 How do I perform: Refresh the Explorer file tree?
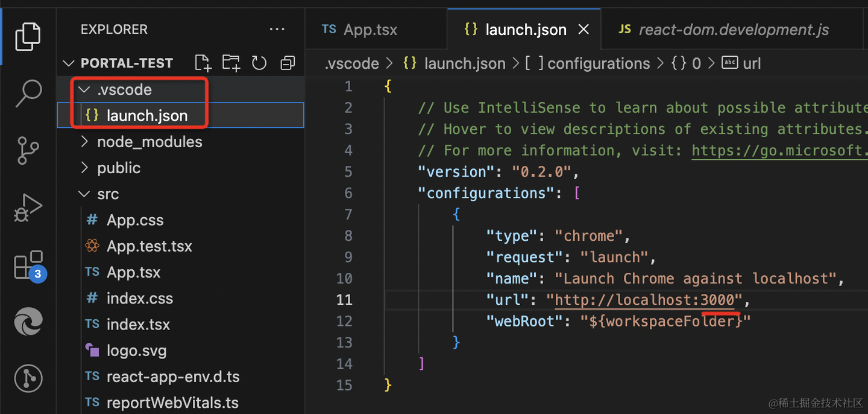(259, 63)
